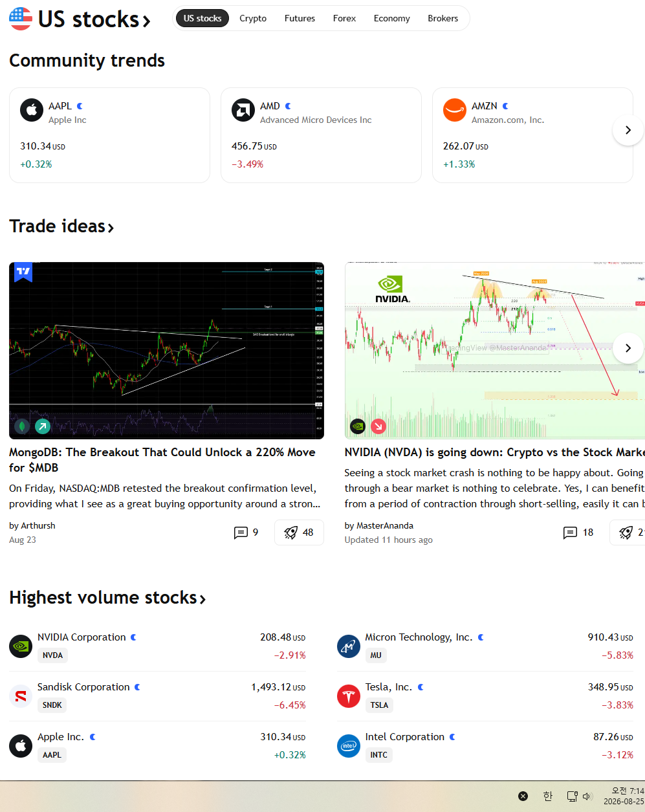The image size is (645, 812).
Task: Click the AMD logo icon
Action: point(243,111)
